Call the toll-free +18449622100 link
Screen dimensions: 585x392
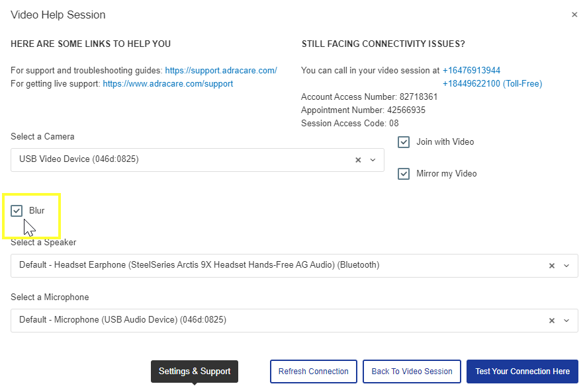coord(492,83)
